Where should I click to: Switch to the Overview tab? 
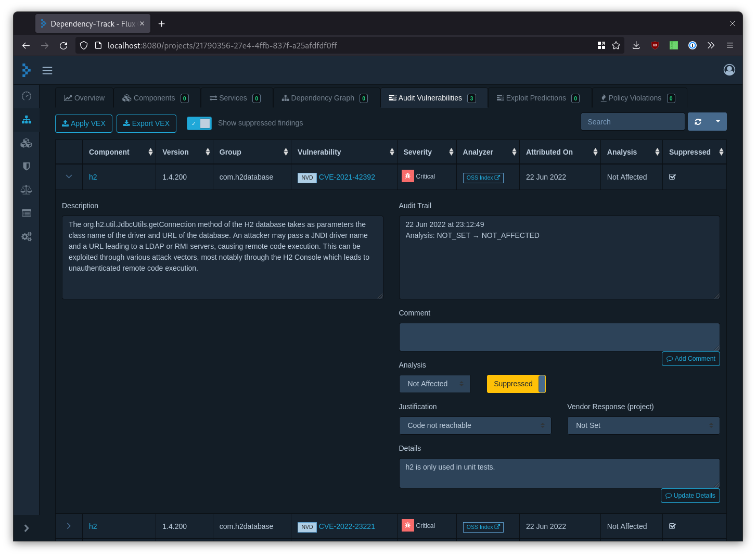pos(84,98)
